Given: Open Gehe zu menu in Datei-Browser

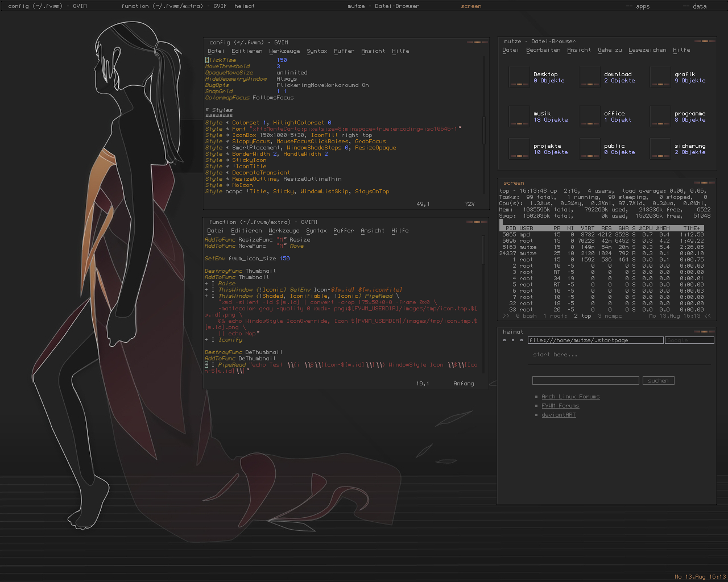Looking at the screenshot, I should pos(610,50).
